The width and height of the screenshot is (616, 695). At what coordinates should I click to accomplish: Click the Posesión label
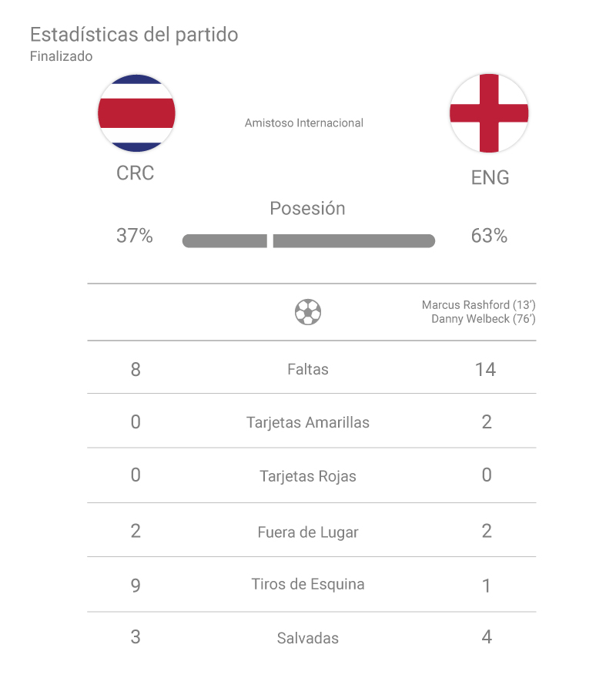(307, 208)
